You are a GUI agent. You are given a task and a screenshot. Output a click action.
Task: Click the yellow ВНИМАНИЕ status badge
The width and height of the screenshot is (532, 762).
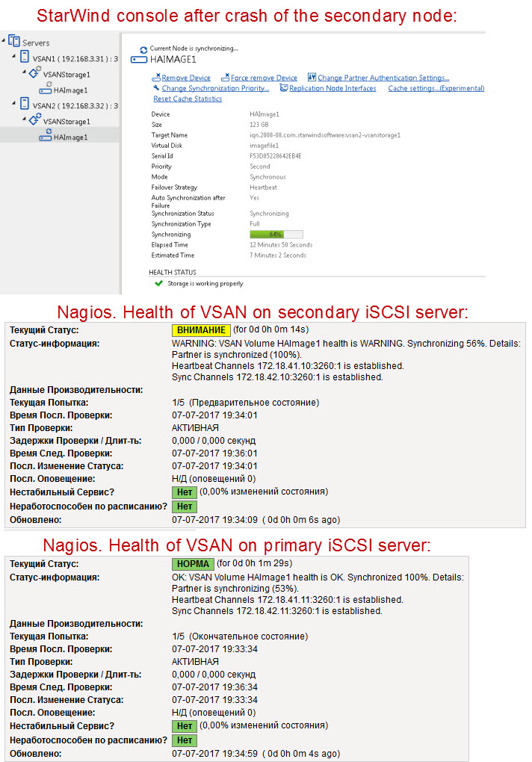coord(201,330)
